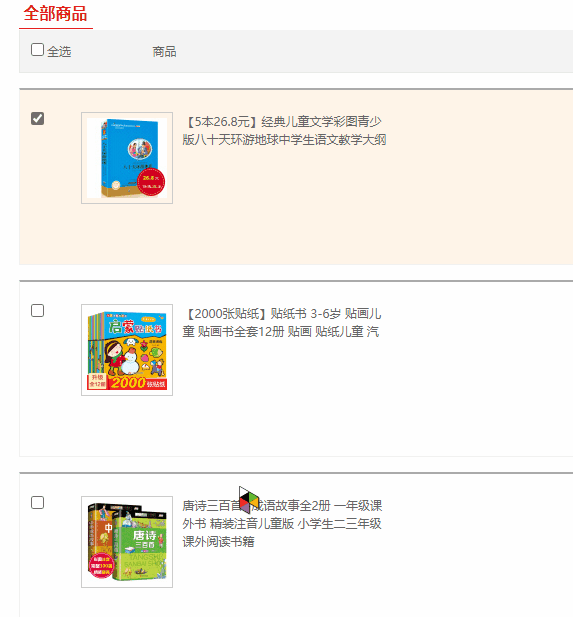This screenshot has height=617, width=573.
Task: Uncheck the 八十天环游地球 item checkbox
Action: 37,118
